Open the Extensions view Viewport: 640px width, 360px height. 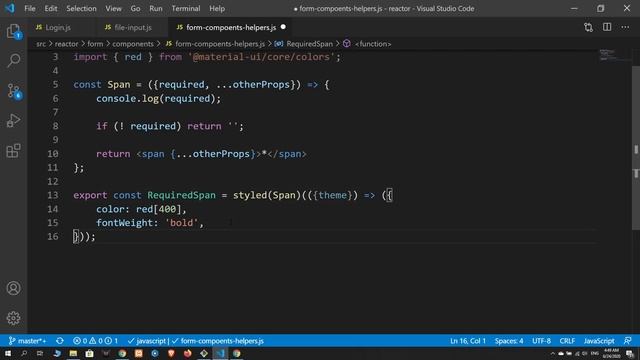13,151
